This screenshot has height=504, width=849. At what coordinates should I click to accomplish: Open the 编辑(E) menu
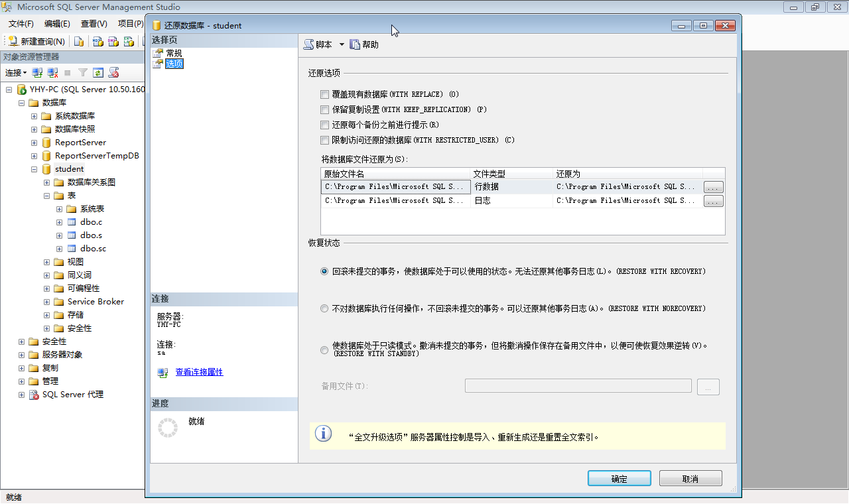pos(57,24)
